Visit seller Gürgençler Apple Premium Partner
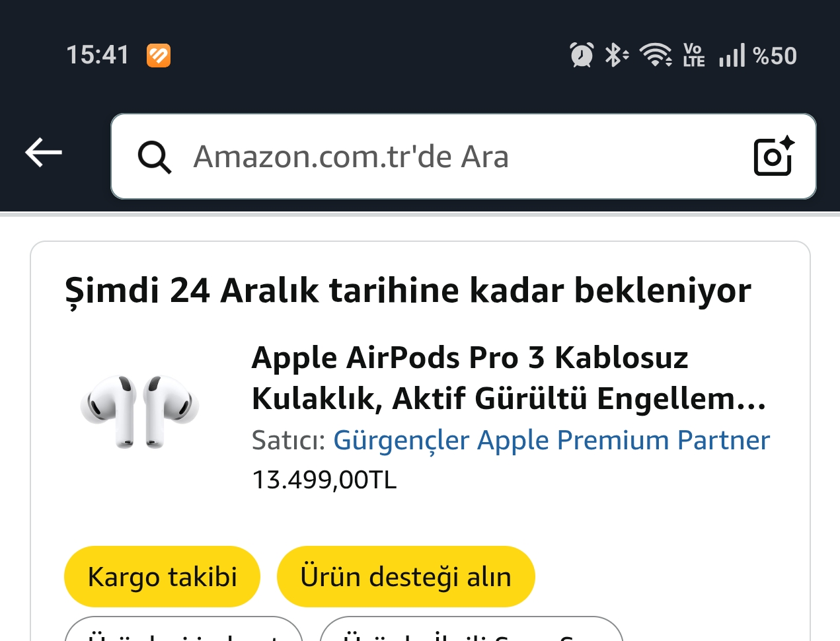 point(551,440)
